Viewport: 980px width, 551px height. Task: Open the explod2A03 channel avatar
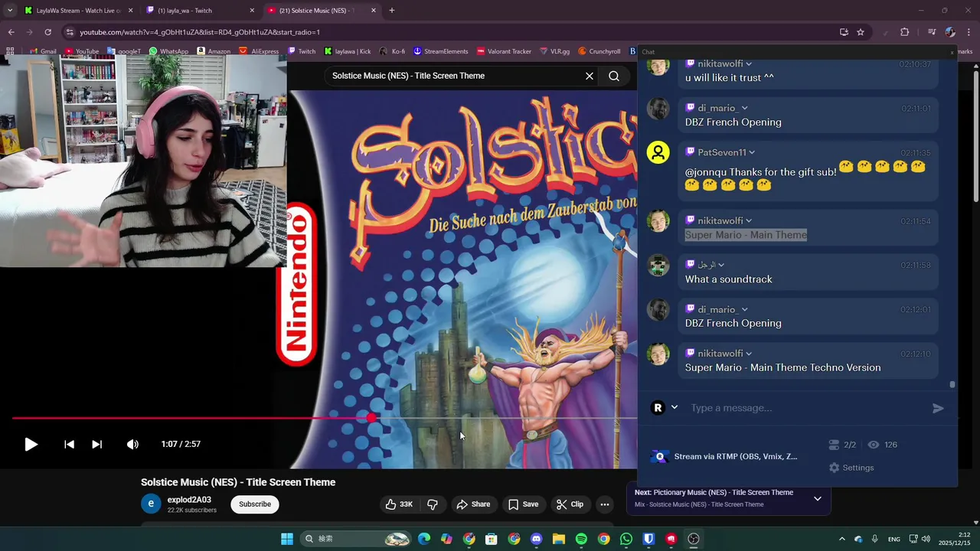pyautogui.click(x=151, y=504)
